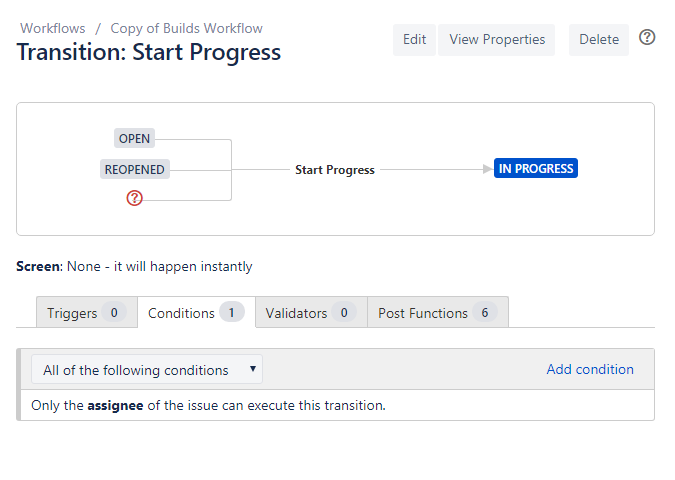Click the dropdown arrow beside All of the following
This screenshot has width=675, height=480.
click(253, 369)
